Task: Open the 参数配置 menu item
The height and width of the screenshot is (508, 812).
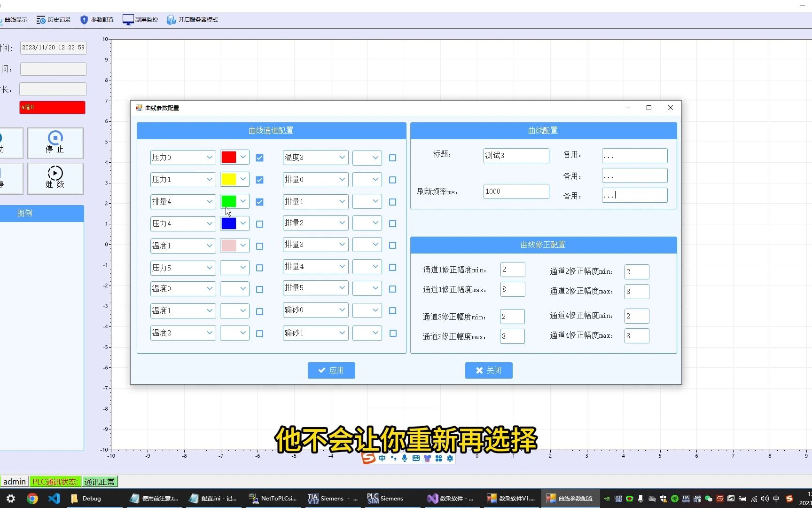Action: click(x=97, y=20)
